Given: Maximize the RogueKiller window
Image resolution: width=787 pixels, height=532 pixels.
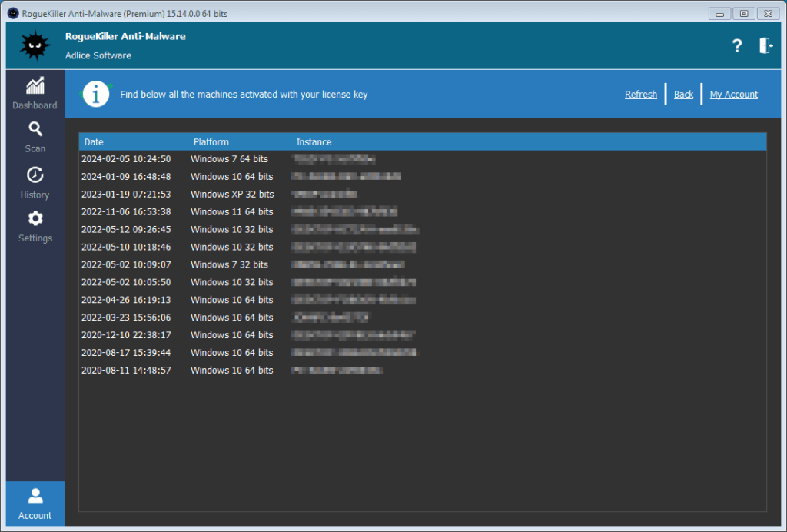Looking at the screenshot, I should coord(744,13).
